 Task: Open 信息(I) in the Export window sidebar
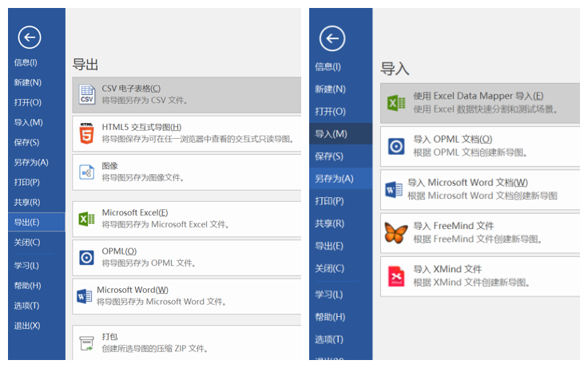pos(26,62)
